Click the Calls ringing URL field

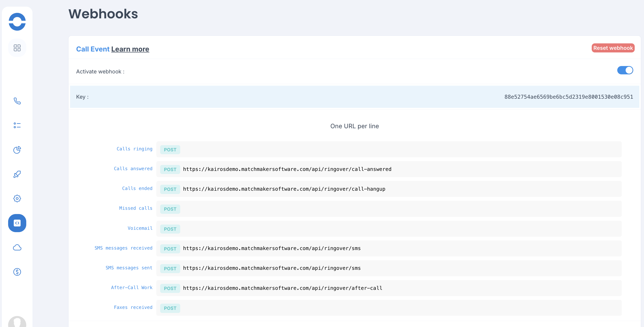coord(389,149)
